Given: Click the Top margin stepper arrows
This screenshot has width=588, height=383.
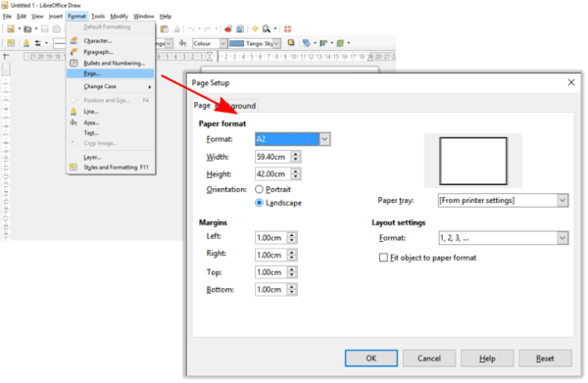Looking at the screenshot, I should click(x=292, y=272).
